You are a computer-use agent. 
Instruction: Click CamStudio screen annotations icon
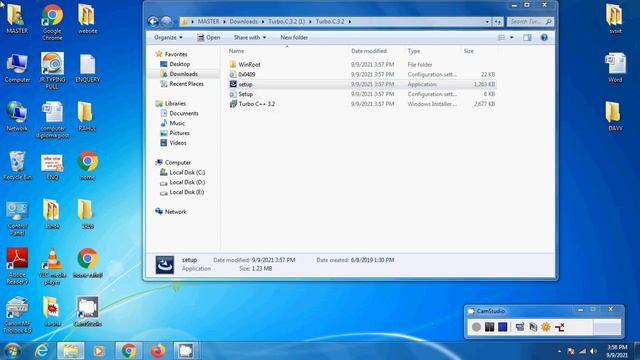click(x=533, y=327)
